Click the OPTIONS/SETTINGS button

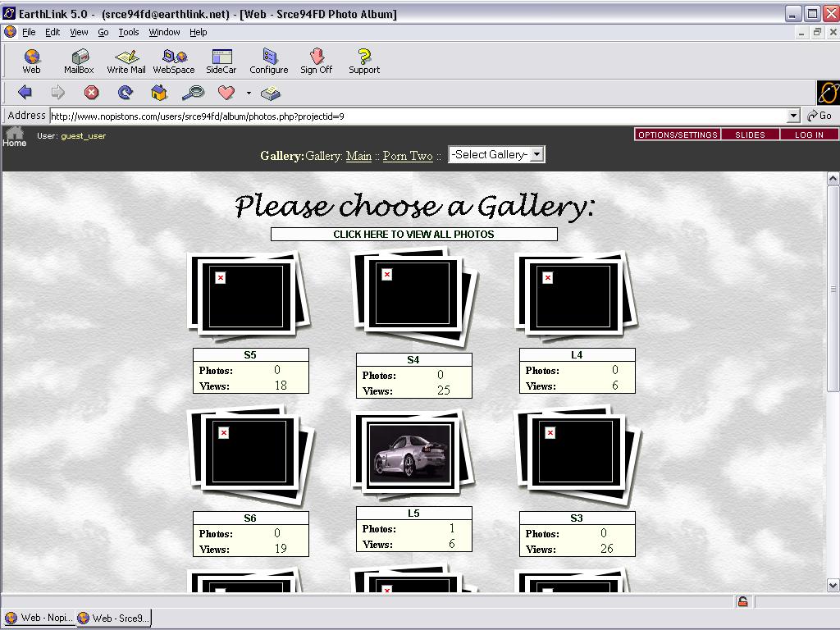[x=678, y=135]
